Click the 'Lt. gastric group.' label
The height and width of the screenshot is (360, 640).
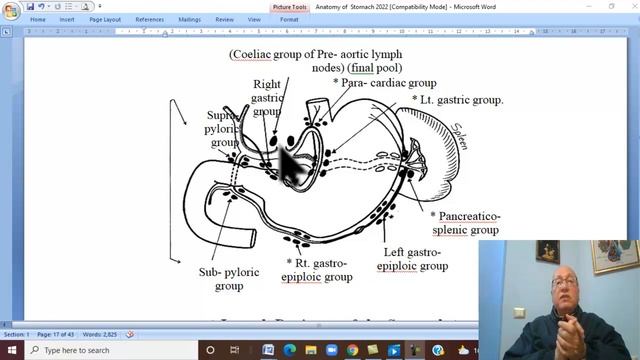tap(458, 100)
